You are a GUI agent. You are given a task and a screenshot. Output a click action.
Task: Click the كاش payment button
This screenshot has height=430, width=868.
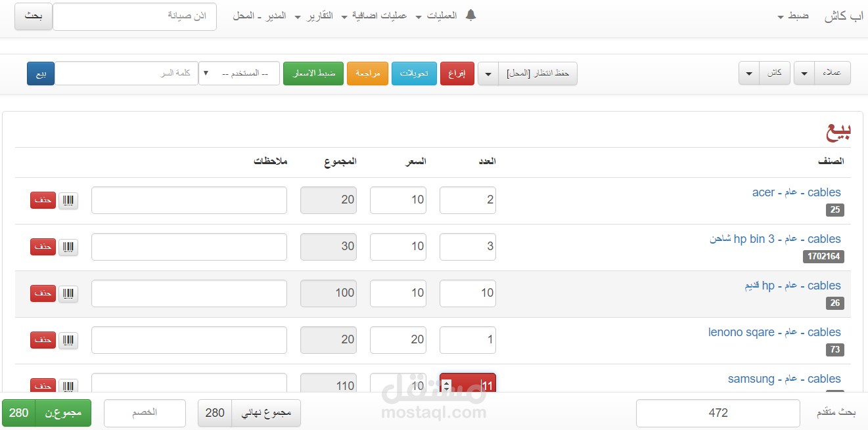point(775,74)
